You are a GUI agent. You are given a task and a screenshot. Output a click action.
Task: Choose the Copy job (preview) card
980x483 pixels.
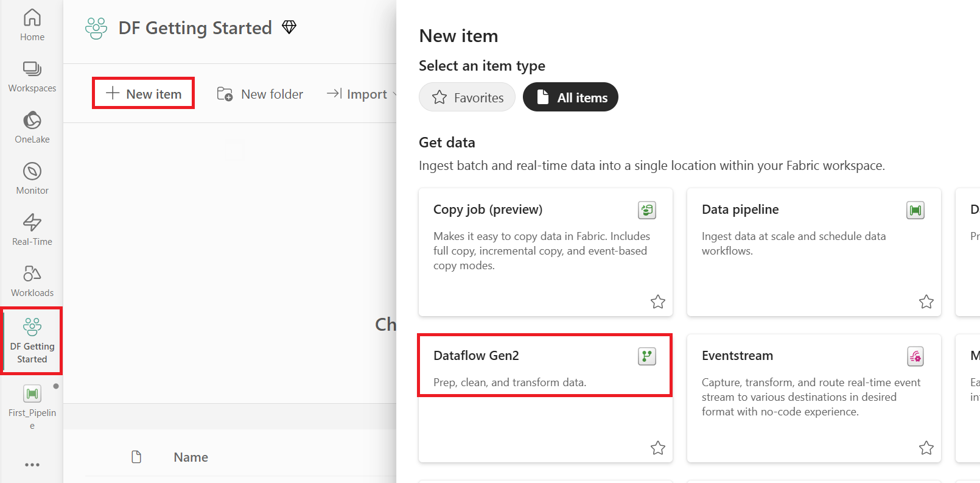pyautogui.click(x=545, y=252)
